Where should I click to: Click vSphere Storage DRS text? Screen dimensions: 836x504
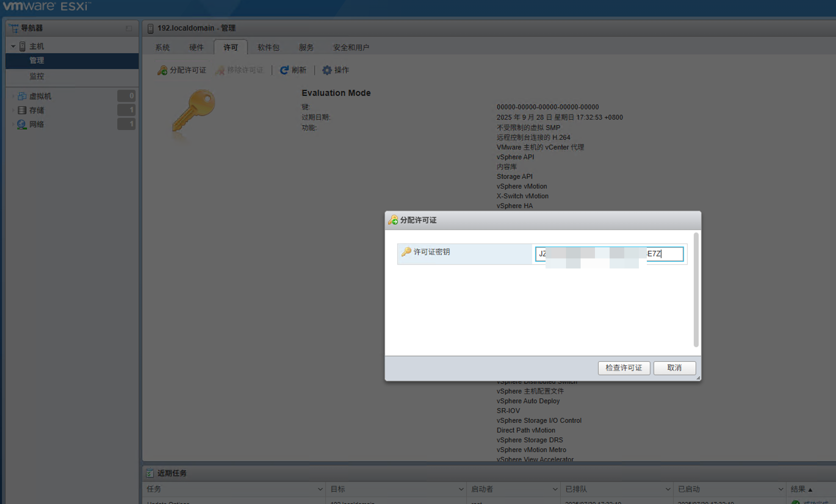(530, 440)
